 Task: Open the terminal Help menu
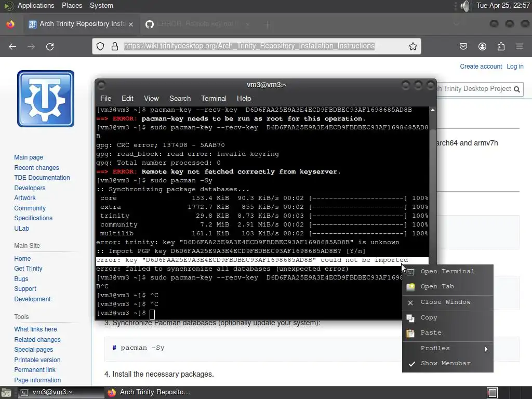(x=244, y=98)
